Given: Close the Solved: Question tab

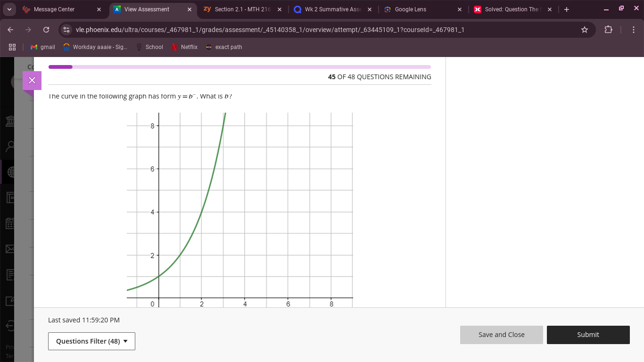Looking at the screenshot, I should point(550,9).
